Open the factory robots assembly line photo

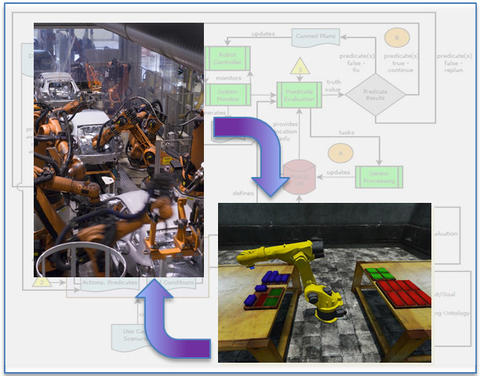pos(119,150)
